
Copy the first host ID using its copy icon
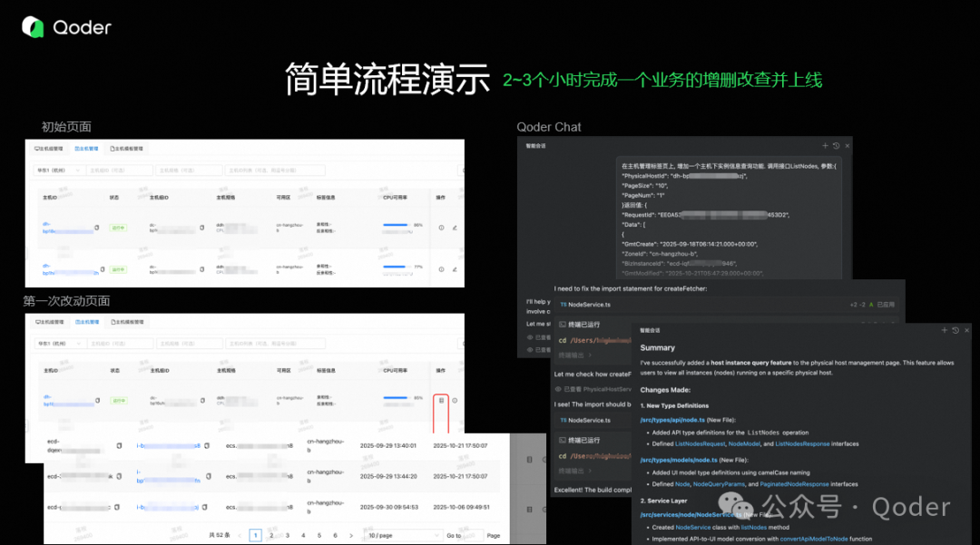(96, 229)
